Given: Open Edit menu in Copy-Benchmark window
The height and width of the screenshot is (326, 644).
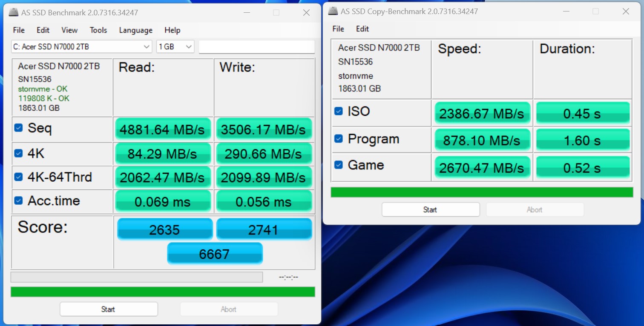Looking at the screenshot, I should tap(362, 29).
